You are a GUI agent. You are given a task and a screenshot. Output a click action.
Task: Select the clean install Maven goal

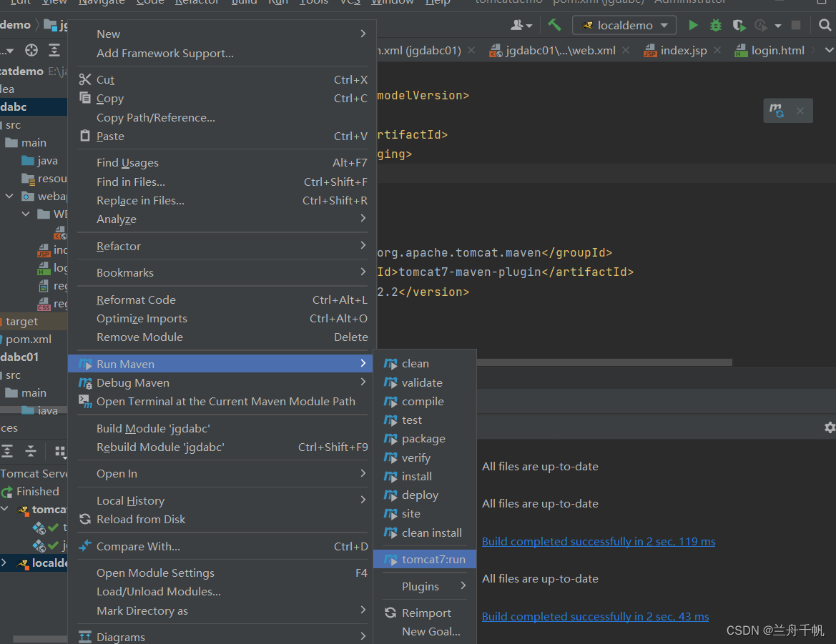point(431,532)
